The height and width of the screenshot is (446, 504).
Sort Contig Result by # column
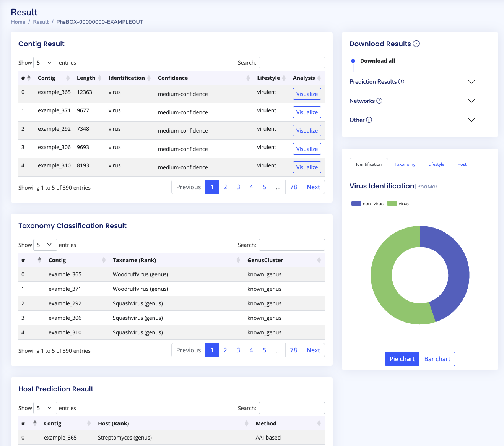click(x=29, y=78)
